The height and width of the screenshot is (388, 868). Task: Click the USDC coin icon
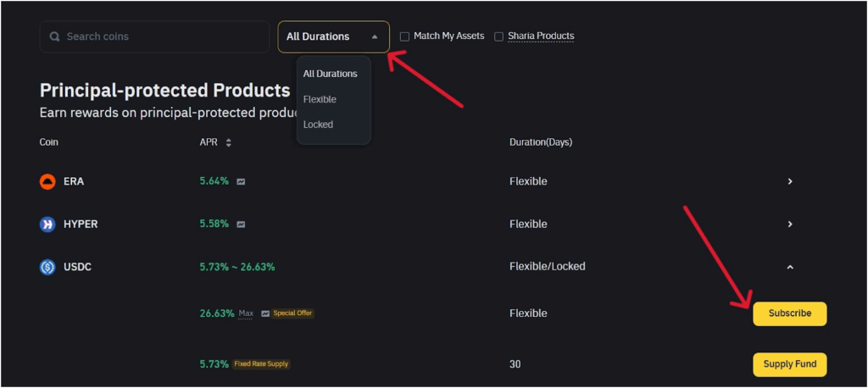click(x=47, y=267)
